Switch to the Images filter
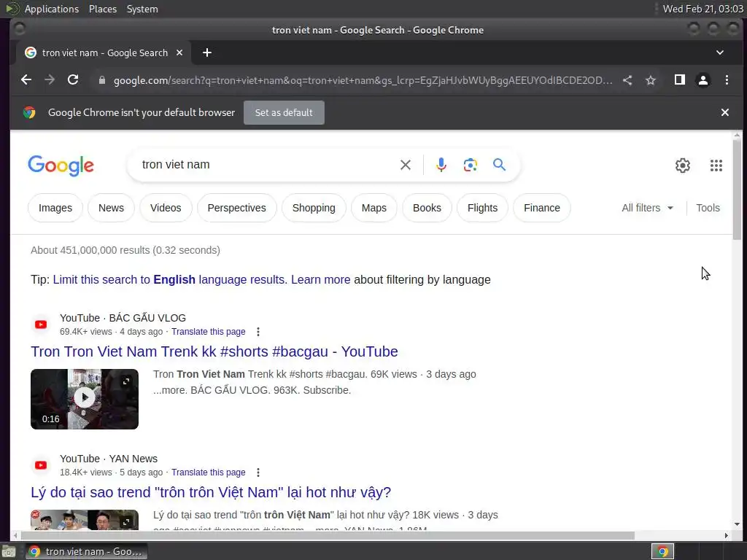 pyautogui.click(x=55, y=208)
